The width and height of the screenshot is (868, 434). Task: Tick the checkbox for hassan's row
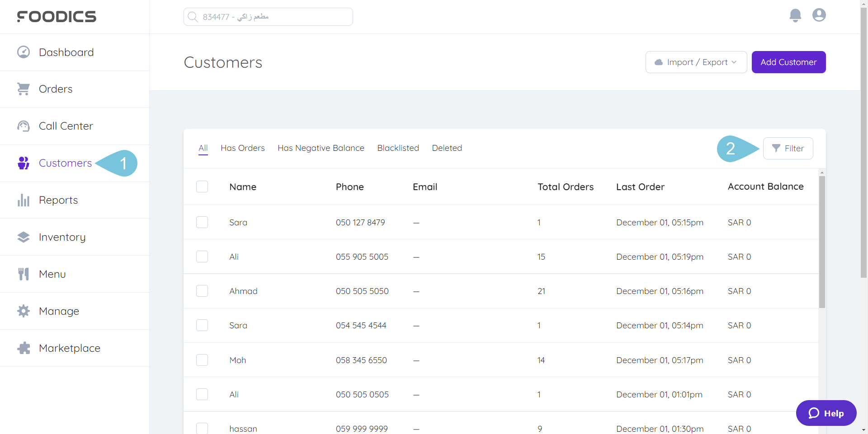click(x=202, y=428)
